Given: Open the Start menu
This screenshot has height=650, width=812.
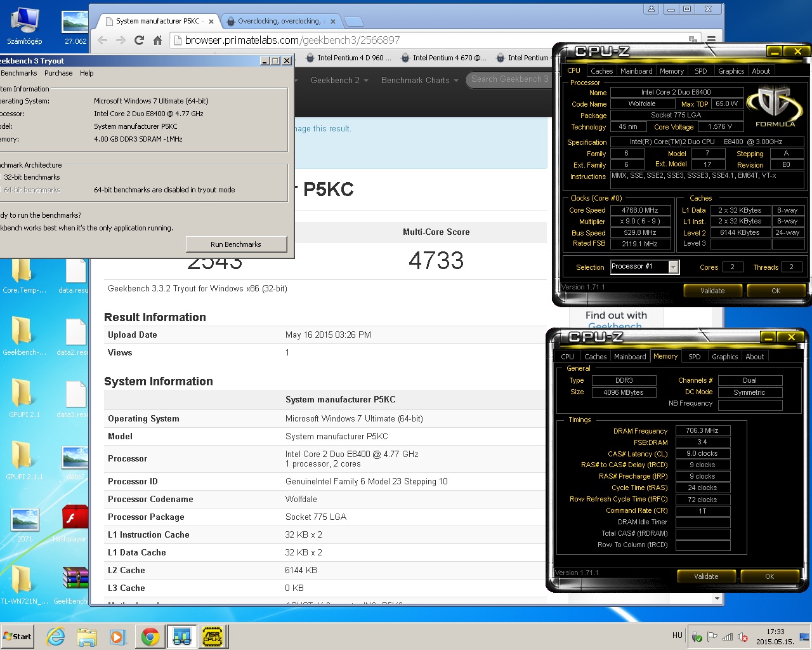Looking at the screenshot, I should pyautogui.click(x=18, y=636).
